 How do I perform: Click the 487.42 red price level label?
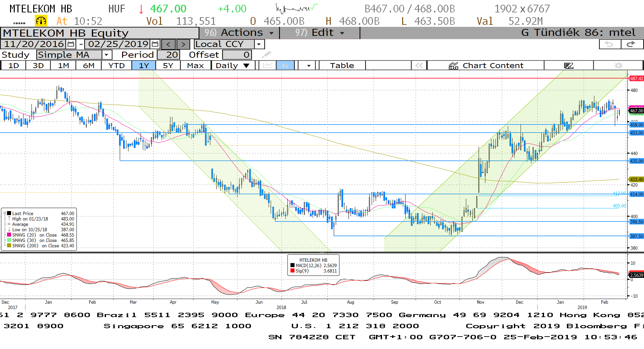(x=636, y=79)
